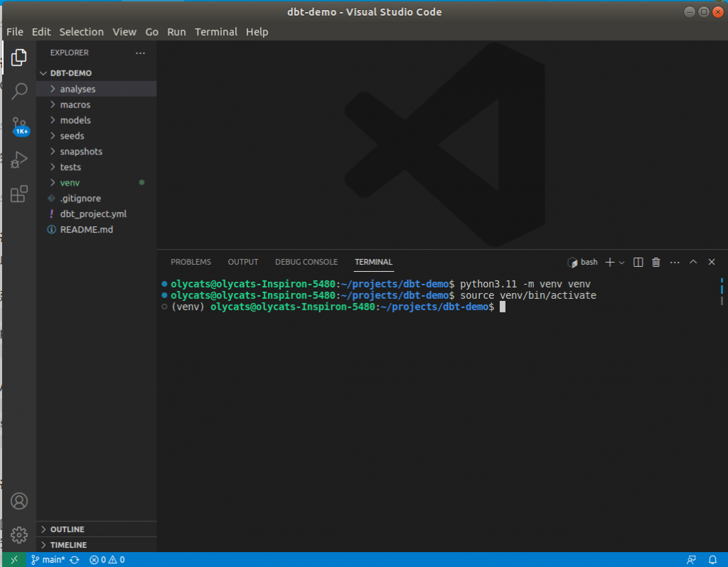Switch to the DEBUG CONSOLE tab
This screenshot has width=728, height=567.
click(x=306, y=262)
